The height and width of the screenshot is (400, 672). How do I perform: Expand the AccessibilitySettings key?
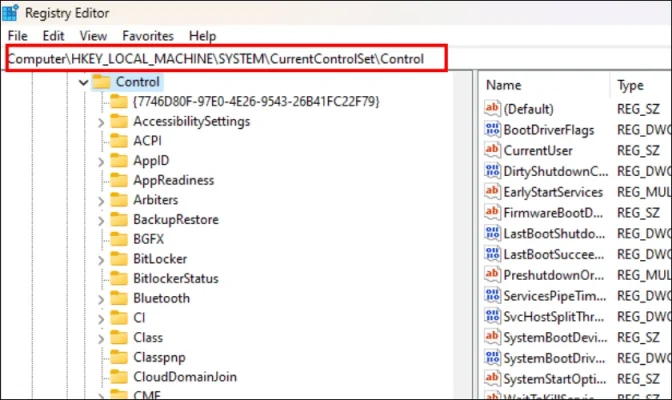pos(101,122)
